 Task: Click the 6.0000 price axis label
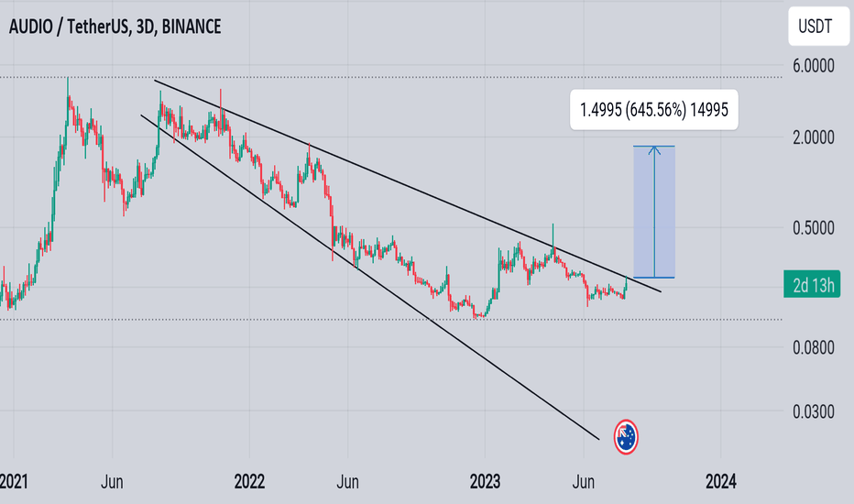(813, 66)
